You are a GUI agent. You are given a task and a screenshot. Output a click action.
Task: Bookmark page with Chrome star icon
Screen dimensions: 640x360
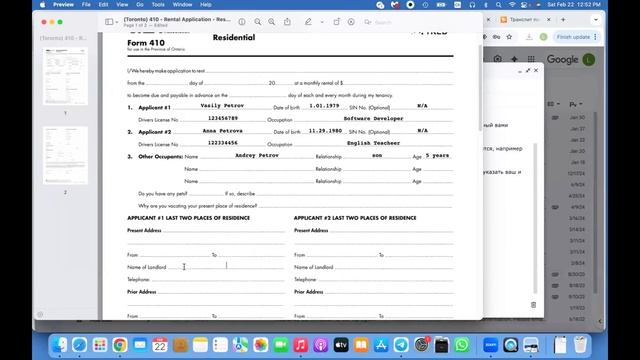click(509, 37)
